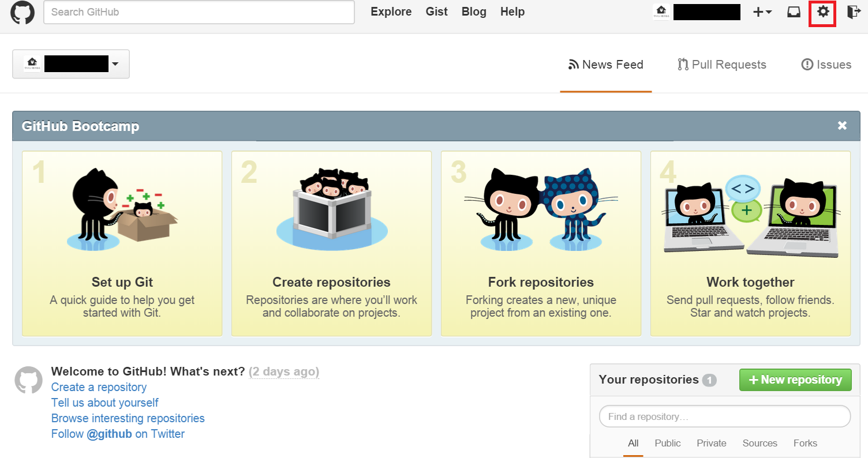The width and height of the screenshot is (868, 458).
Task: Click the Find a repository search field
Action: (724, 416)
